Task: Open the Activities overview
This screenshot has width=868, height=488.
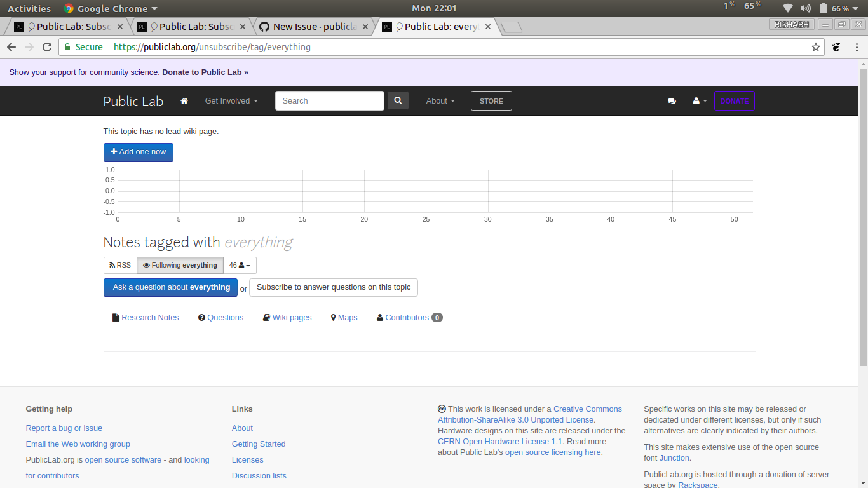Action: pos(29,8)
